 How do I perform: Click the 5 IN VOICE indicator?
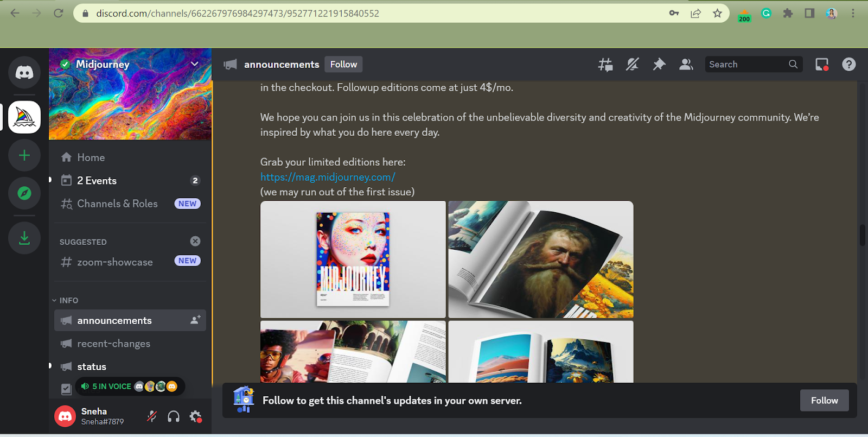130,387
